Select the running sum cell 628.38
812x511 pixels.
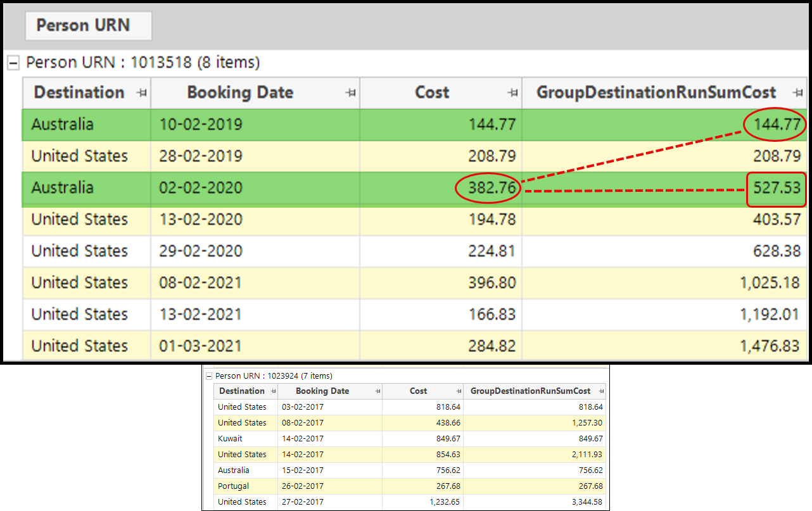[664, 251]
